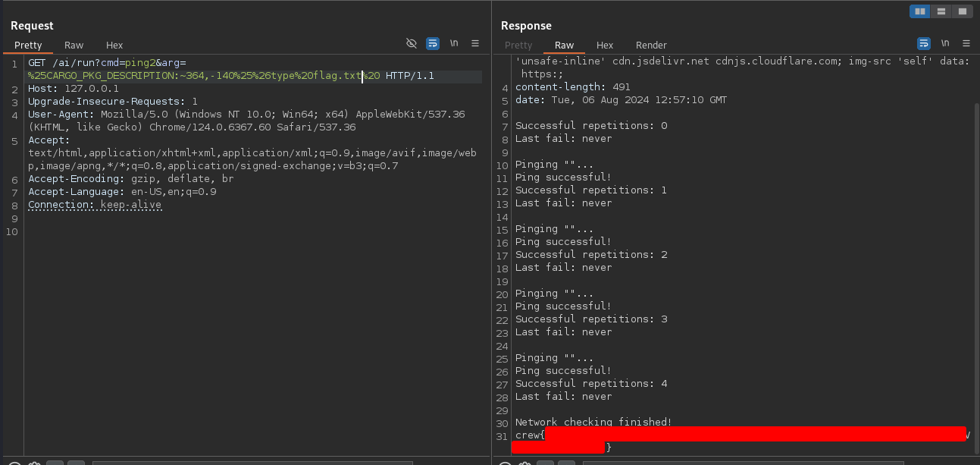The width and height of the screenshot is (980, 465).
Task: Select the top-bottom stacked layout icon
Action: pos(941,11)
